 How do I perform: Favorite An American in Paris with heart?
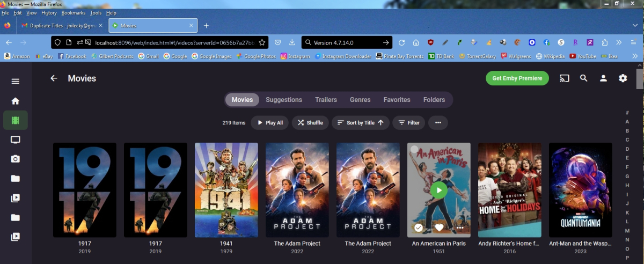(439, 228)
